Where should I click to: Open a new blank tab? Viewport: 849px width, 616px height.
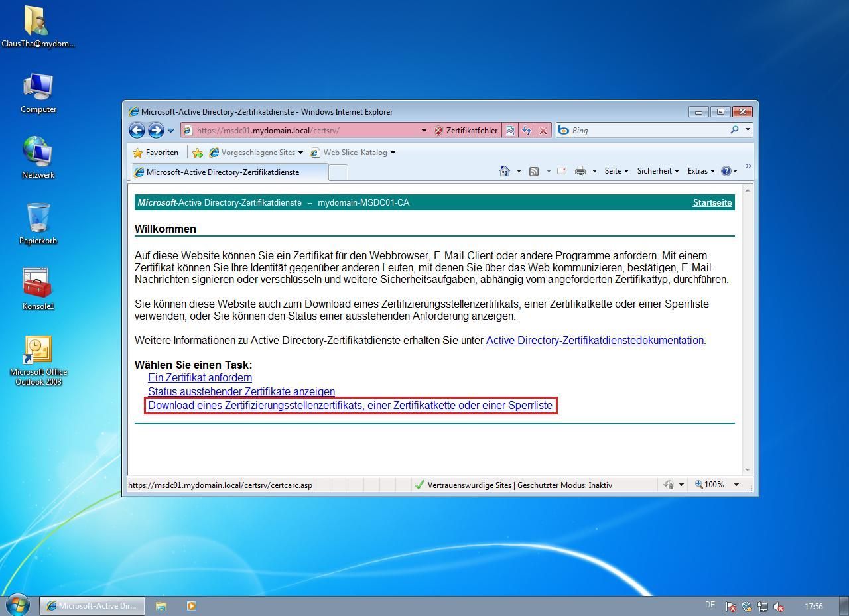tap(338, 172)
